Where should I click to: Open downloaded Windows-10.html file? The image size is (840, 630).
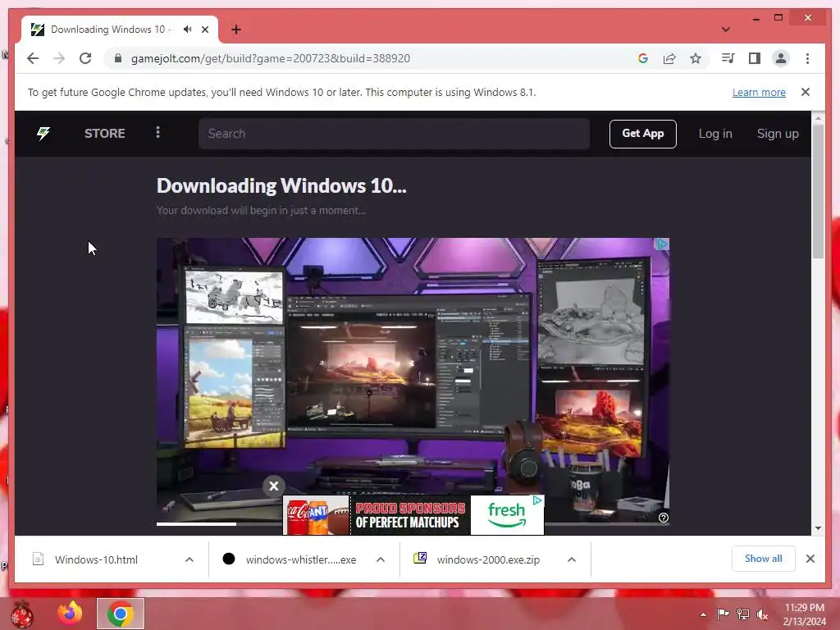click(x=95, y=559)
